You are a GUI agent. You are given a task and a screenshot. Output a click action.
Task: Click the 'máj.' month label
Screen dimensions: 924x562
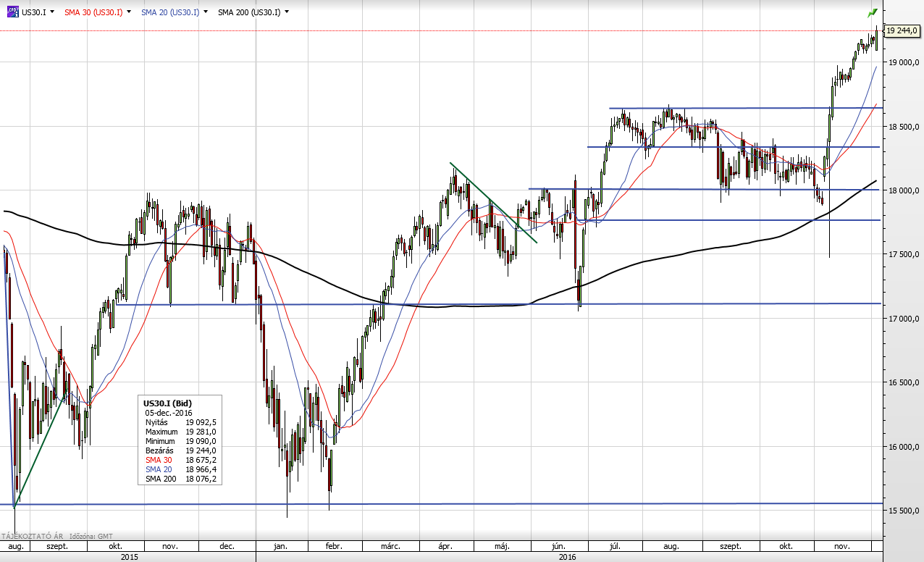(x=502, y=546)
